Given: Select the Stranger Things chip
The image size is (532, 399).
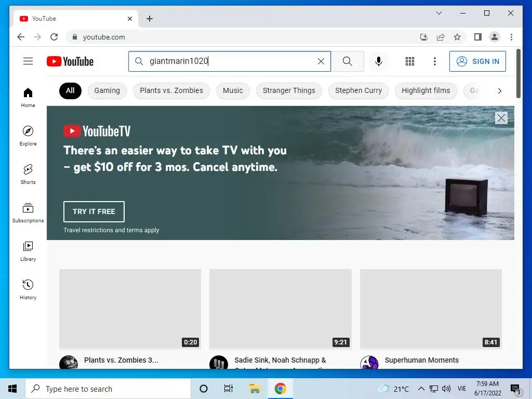Looking at the screenshot, I should [289, 90].
